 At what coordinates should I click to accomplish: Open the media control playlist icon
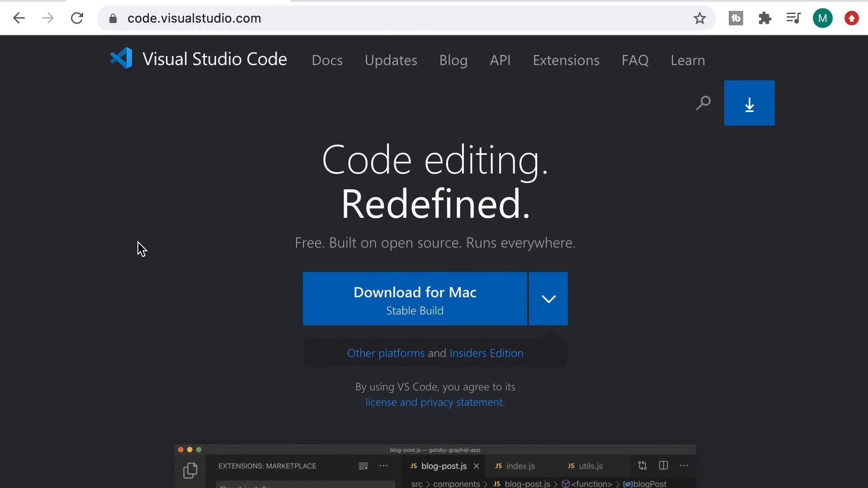[794, 18]
